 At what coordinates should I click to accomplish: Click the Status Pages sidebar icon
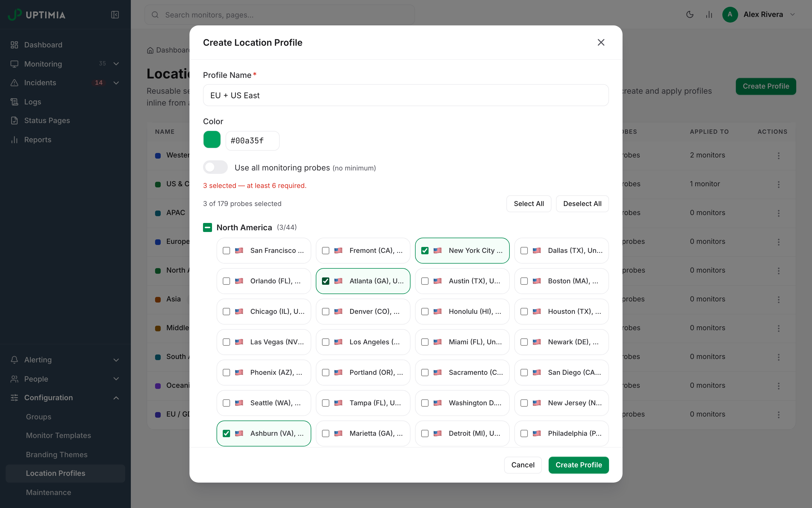14,120
